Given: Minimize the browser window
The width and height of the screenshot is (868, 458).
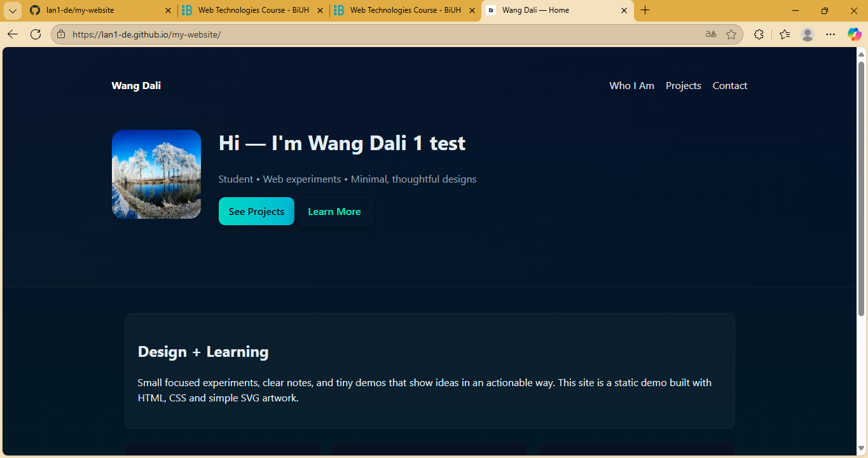Looking at the screenshot, I should 796,11.
